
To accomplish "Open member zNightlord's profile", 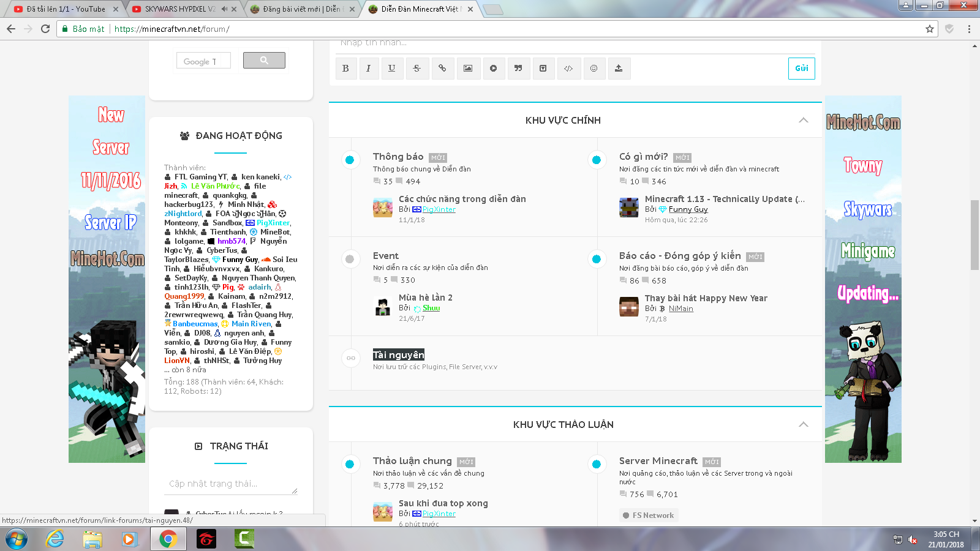I will pyautogui.click(x=183, y=214).
